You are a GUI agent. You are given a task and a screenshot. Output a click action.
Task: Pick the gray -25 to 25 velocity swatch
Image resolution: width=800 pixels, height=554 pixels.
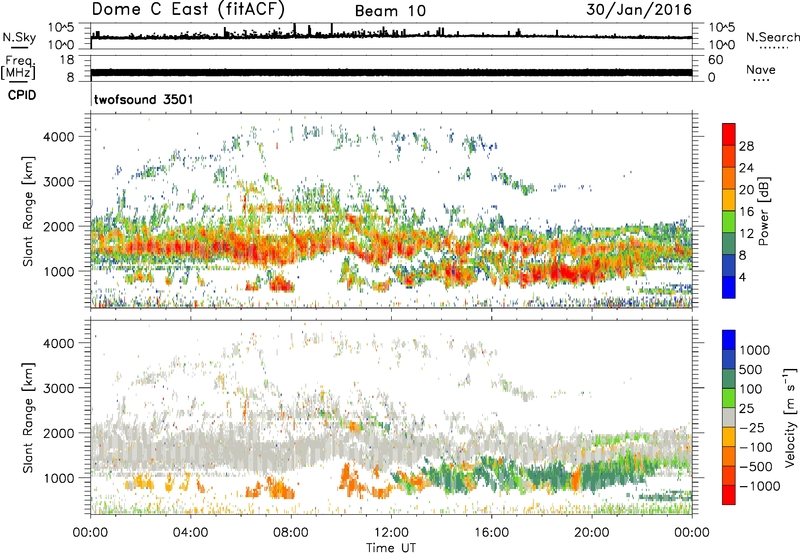[x=729, y=418]
